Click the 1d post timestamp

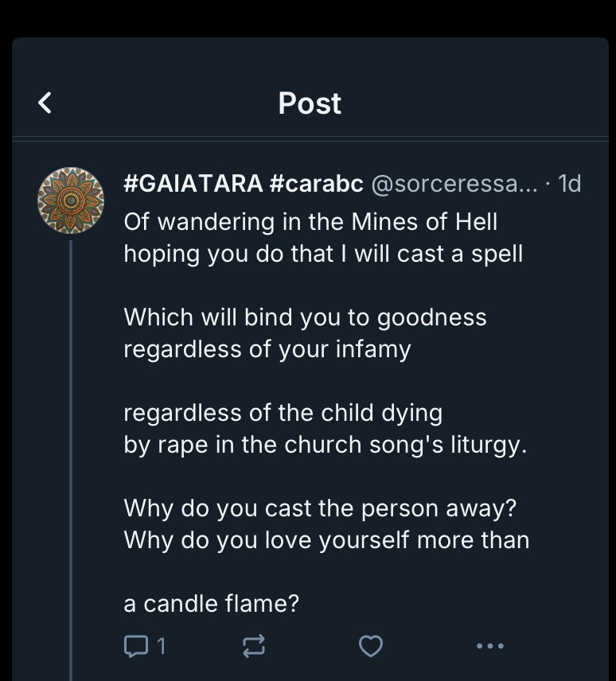[x=570, y=184]
